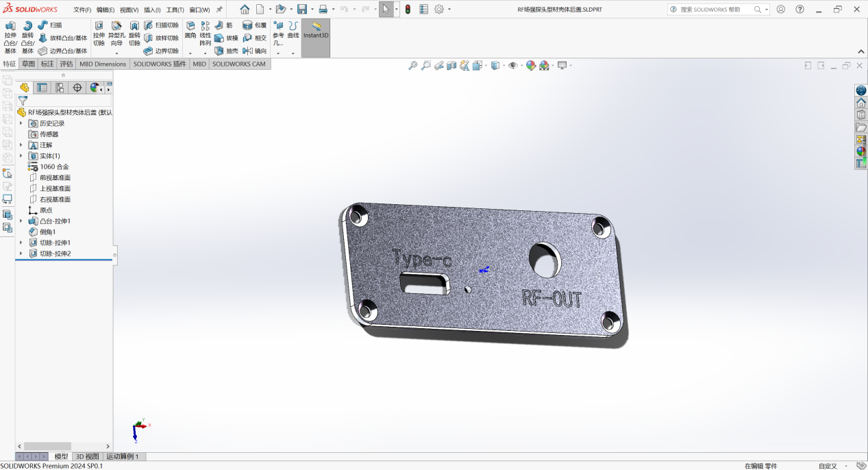The height and width of the screenshot is (470, 868).
Task: Choose Lofted Boss/Base (放样凸台/基体)
Action: (63, 38)
